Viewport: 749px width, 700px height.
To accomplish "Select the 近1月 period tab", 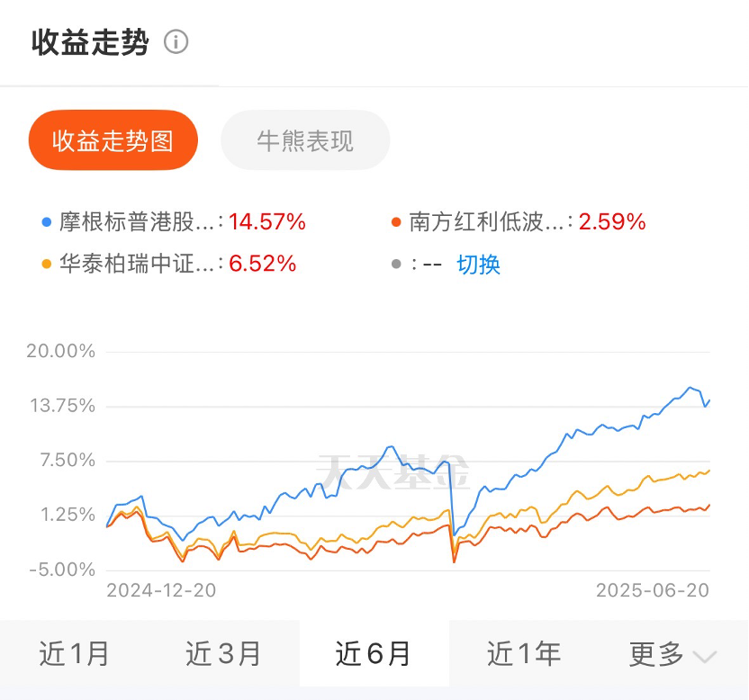I will 74,654.
